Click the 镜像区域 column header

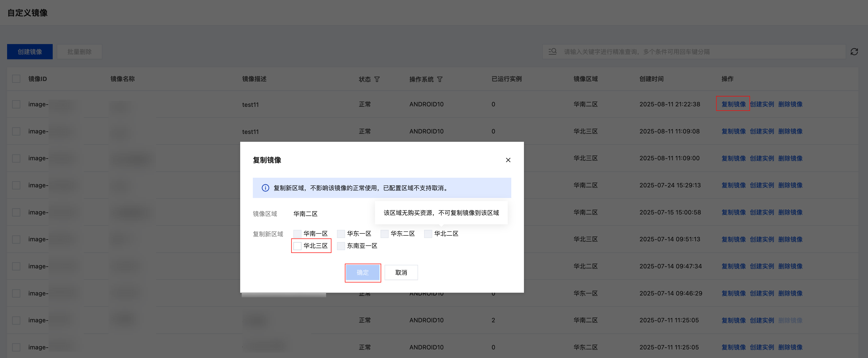click(x=586, y=79)
